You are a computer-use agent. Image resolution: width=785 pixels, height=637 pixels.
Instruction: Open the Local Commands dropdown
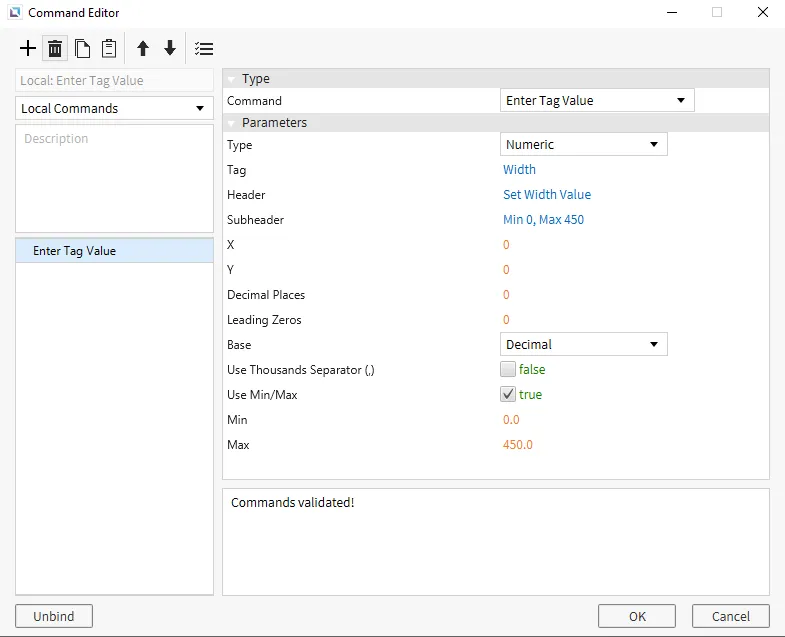point(114,108)
